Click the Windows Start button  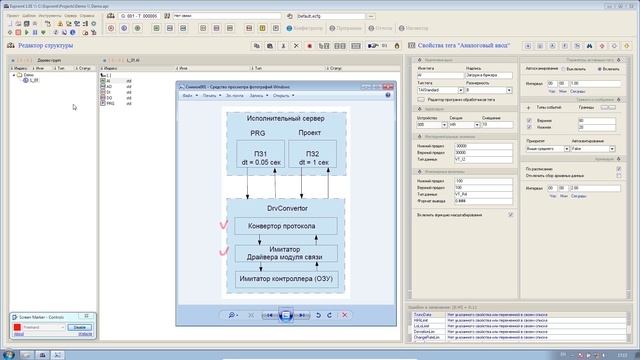9,355
